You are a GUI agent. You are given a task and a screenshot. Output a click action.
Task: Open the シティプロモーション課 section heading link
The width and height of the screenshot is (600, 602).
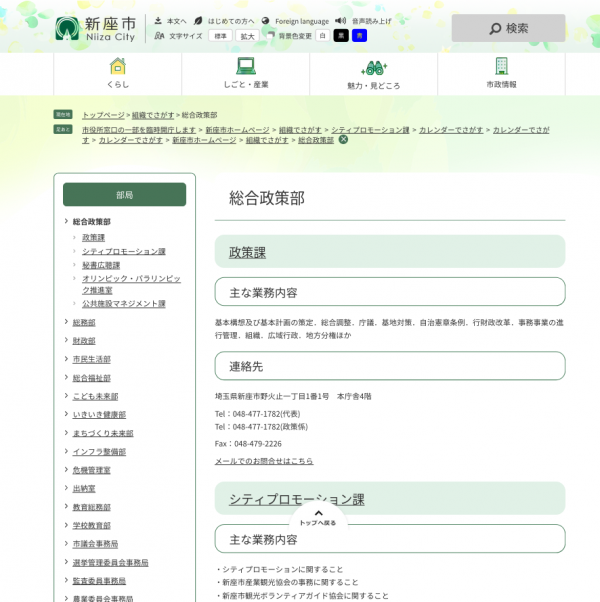296,499
